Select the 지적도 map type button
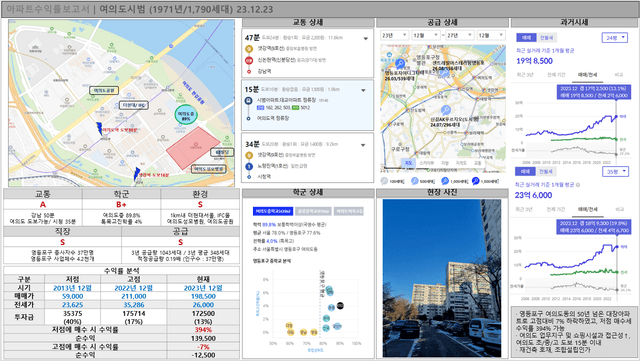The width and height of the screenshot is (640, 361). tap(461, 163)
